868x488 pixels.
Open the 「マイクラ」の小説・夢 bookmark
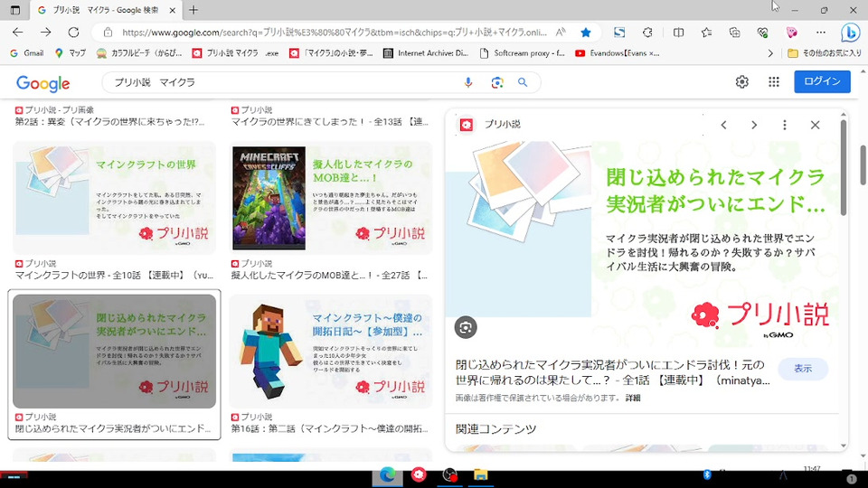[331, 53]
